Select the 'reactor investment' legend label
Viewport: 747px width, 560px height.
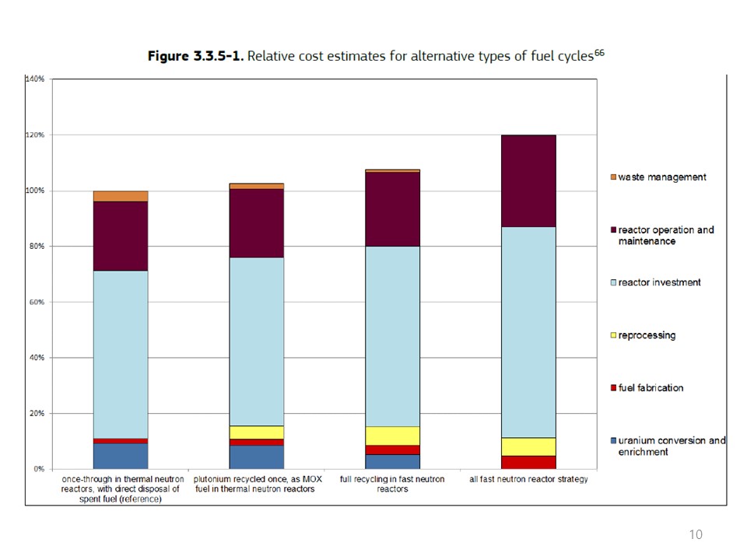(659, 282)
